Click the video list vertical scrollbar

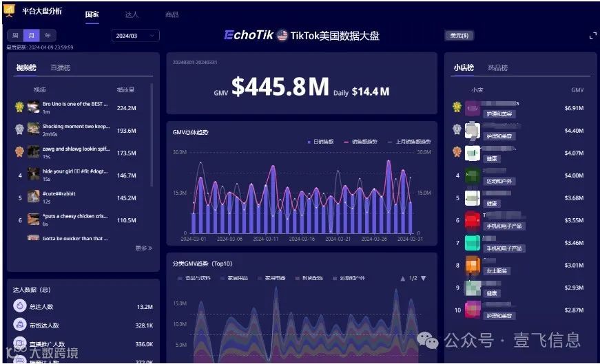152,135
